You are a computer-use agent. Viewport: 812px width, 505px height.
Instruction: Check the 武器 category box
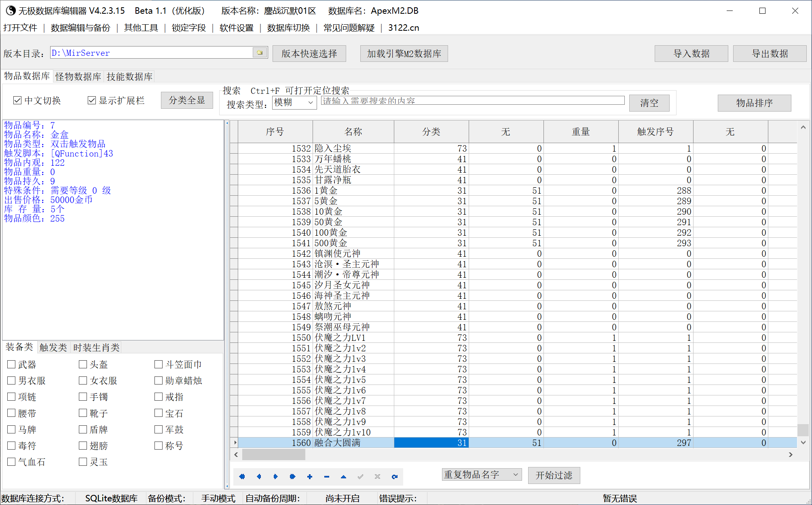coord(11,364)
